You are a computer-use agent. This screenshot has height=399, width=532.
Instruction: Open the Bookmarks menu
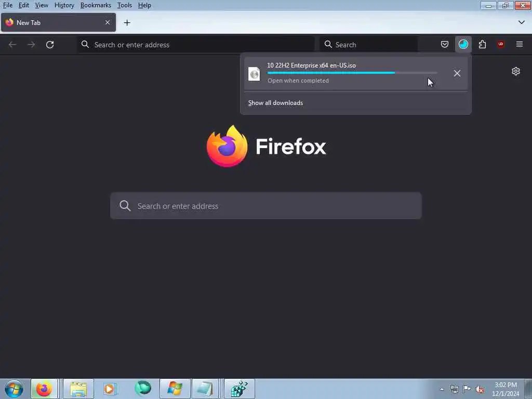click(x=96, y=5)
